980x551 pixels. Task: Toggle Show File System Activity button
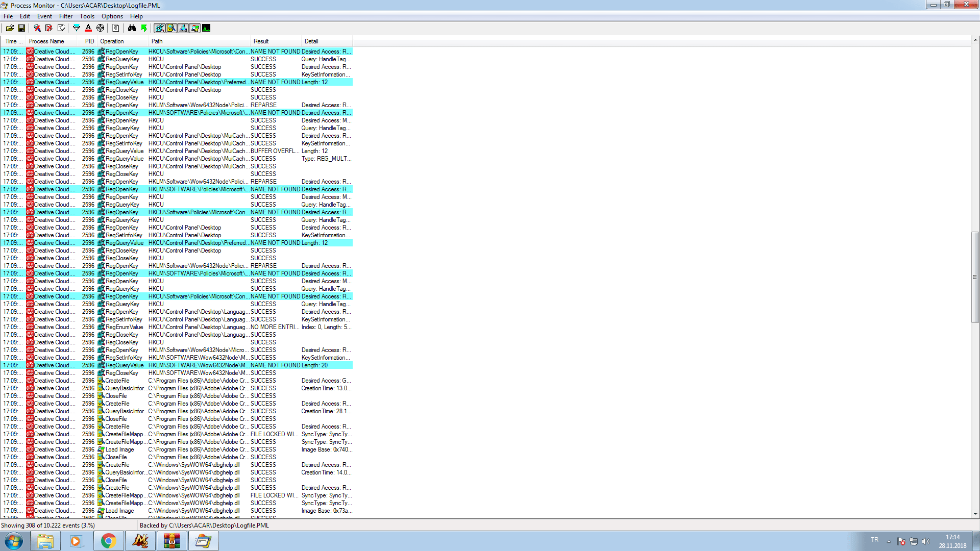(x=171, y=28)
